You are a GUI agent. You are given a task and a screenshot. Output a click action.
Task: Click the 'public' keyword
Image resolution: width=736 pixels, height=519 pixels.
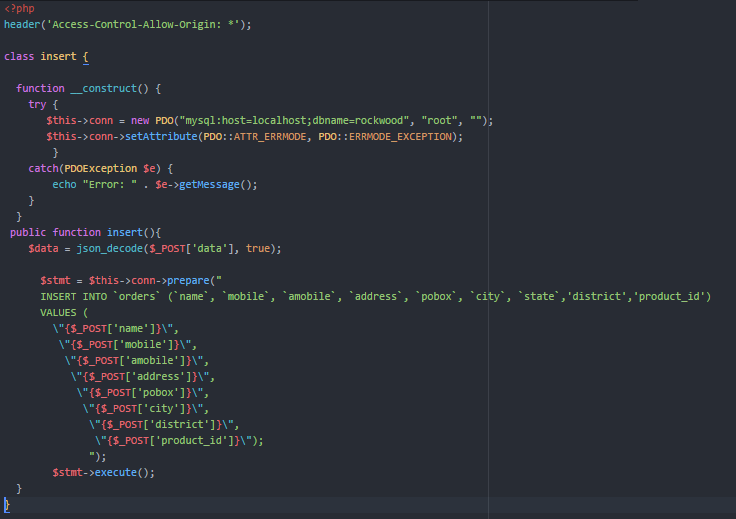[28, 232]
